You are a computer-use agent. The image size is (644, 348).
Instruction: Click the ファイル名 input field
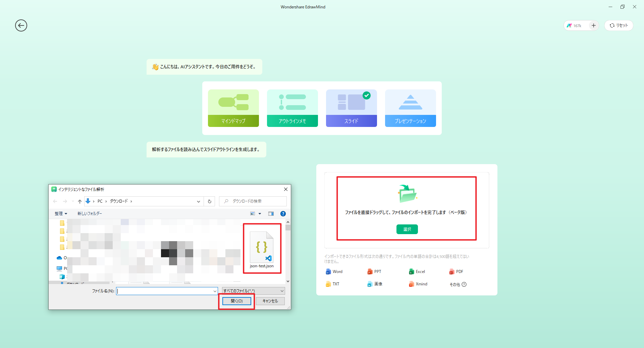point(164,291)
